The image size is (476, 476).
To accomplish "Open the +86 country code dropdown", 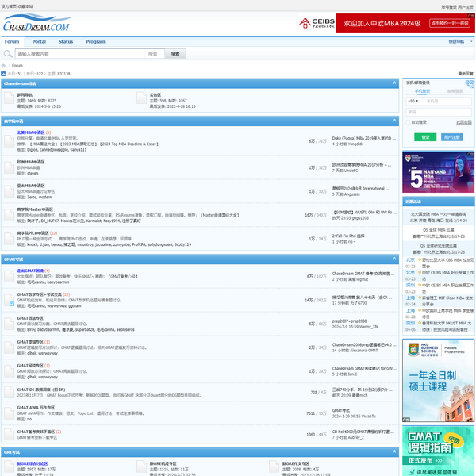I will pos(413,101).
